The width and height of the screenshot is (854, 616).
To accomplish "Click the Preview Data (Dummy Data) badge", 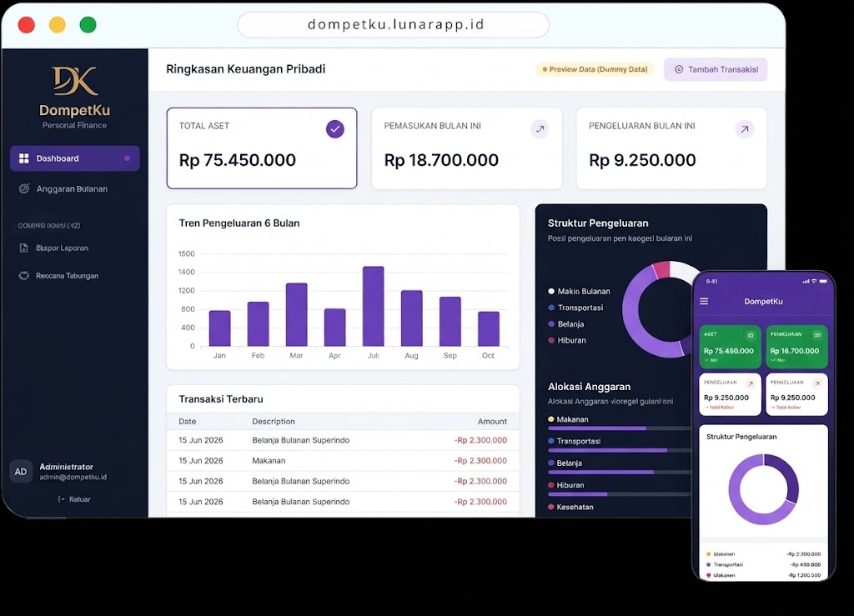I will [595, 69].
